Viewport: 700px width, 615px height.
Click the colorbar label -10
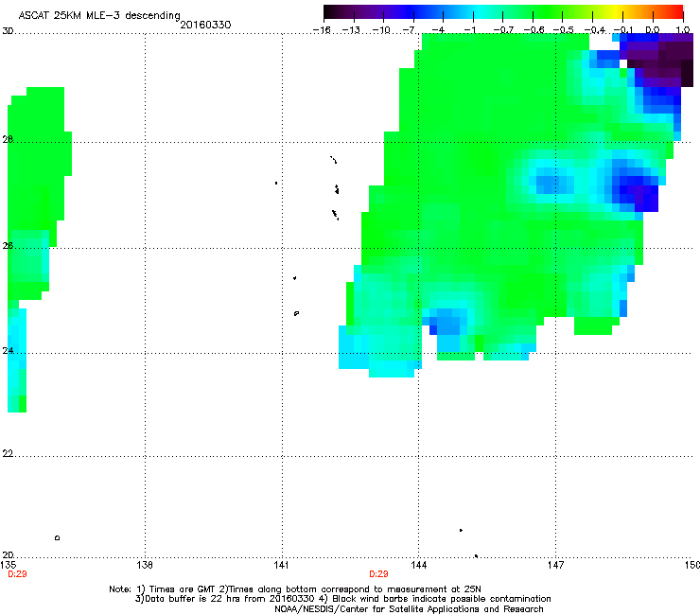coord(381,30)
